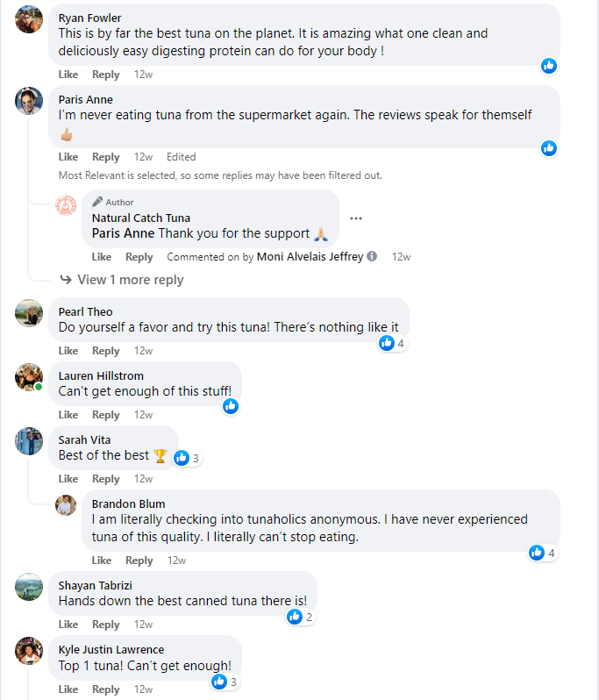
Task: Reply to Paris Anne's comment
Action: [x=106, y=157]
